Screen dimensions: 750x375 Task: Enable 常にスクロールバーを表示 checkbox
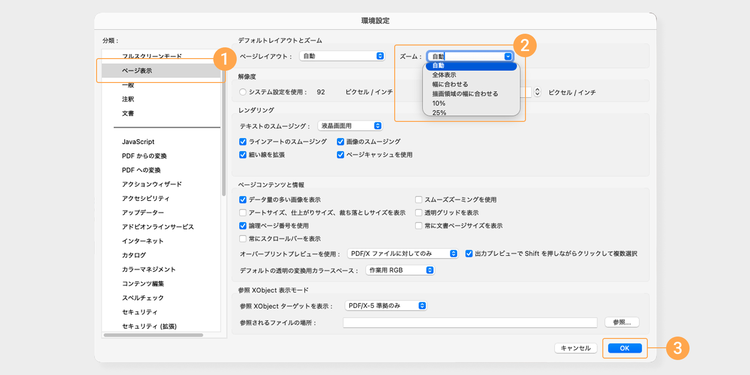[x=243, y=239]
